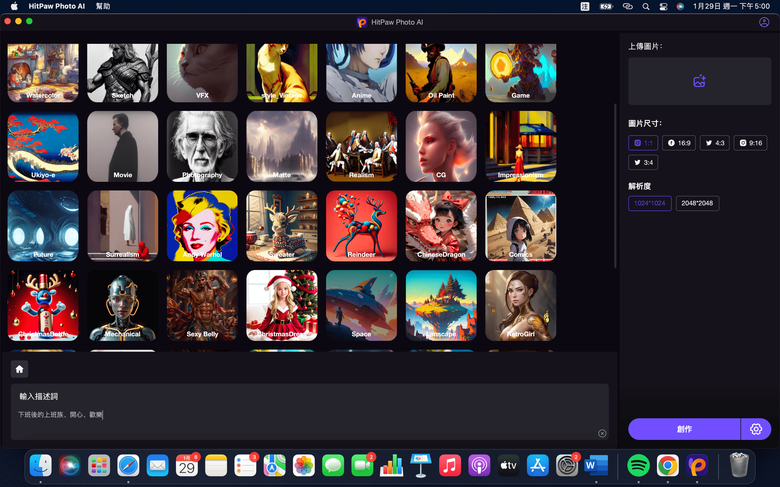Choose the Reindeer style thumbnail
The height and width of the screenshot is (487, 780).
(362, 226)
